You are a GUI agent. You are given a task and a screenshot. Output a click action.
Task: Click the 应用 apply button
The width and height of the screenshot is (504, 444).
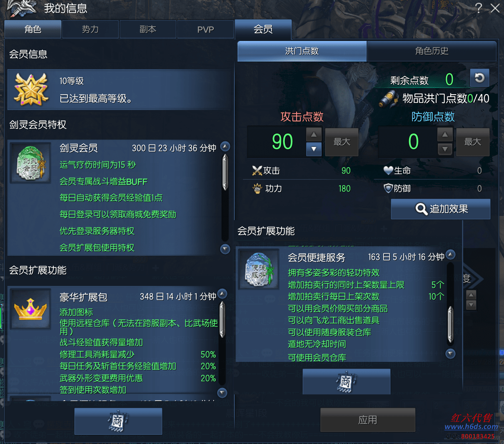pos(368,420)
